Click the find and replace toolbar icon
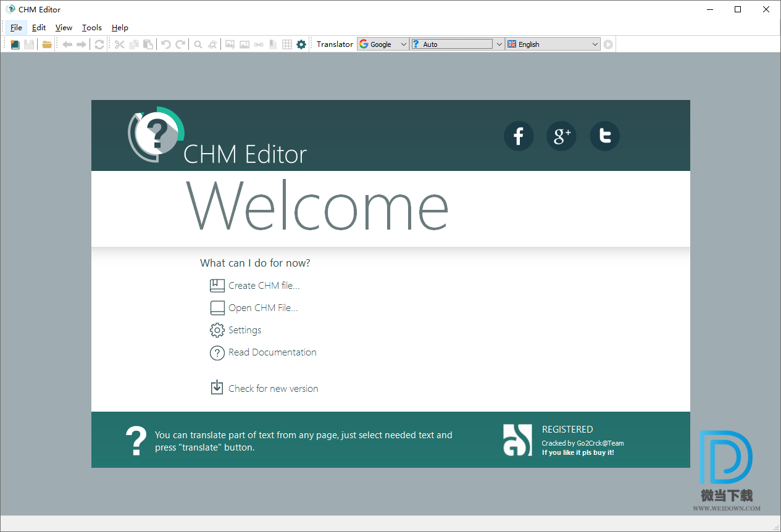Viewport: 781px width, 532px height. (x=212, y=44)
